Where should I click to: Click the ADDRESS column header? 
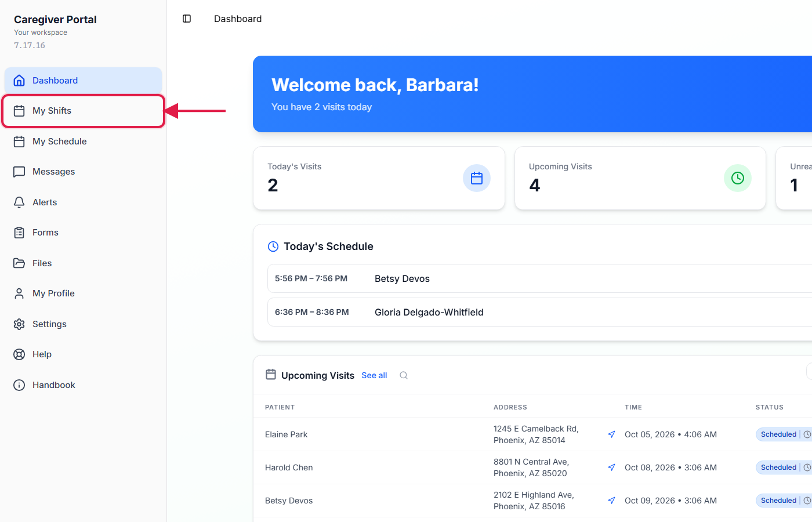point(510,407)
